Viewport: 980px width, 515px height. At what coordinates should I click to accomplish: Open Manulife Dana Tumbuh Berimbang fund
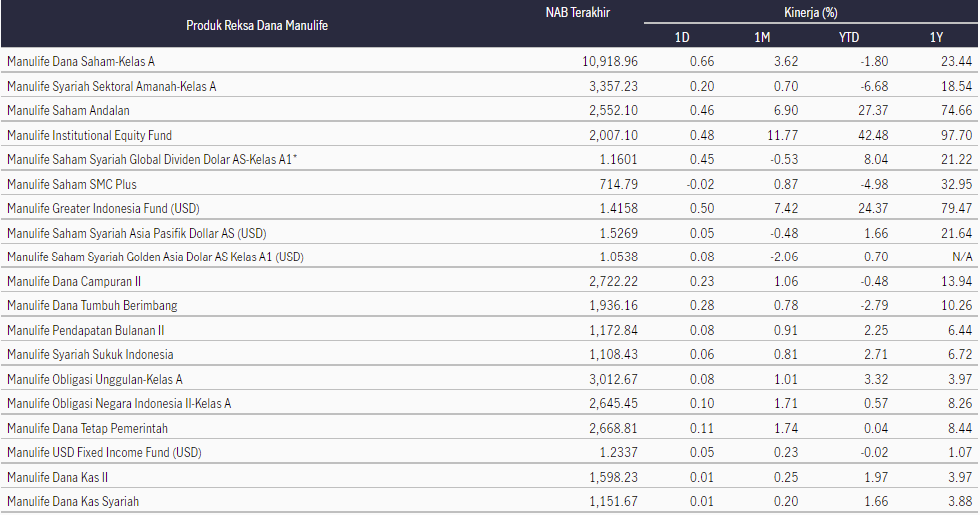[92, 305]
